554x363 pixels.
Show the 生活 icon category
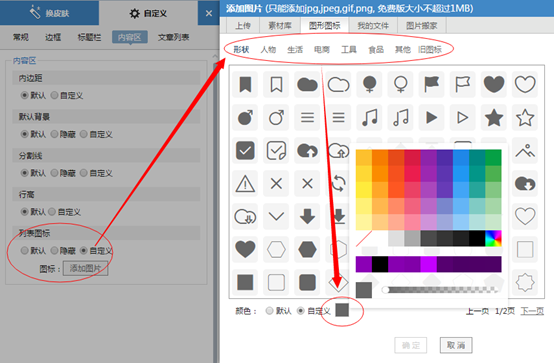(x=295, y=49)
